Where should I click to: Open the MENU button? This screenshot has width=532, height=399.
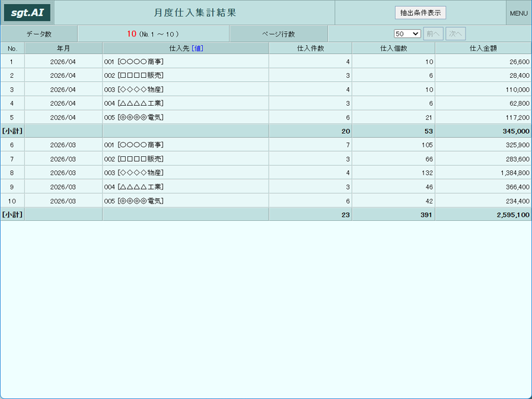(519, 13)
